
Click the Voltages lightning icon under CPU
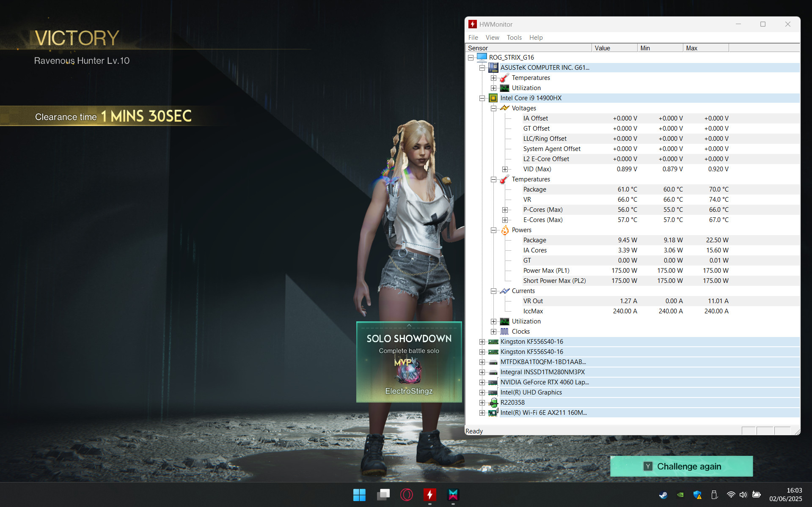pos(504,108)
